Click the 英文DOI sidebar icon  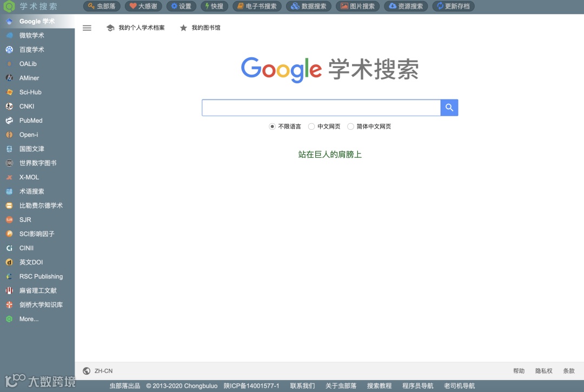tap(9, 262)
